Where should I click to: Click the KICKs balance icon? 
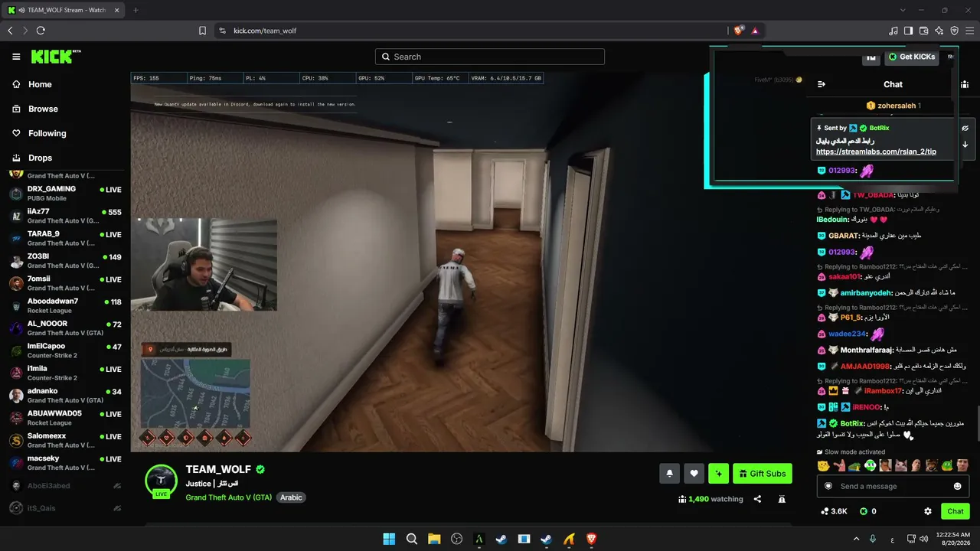tap(864, 511)
